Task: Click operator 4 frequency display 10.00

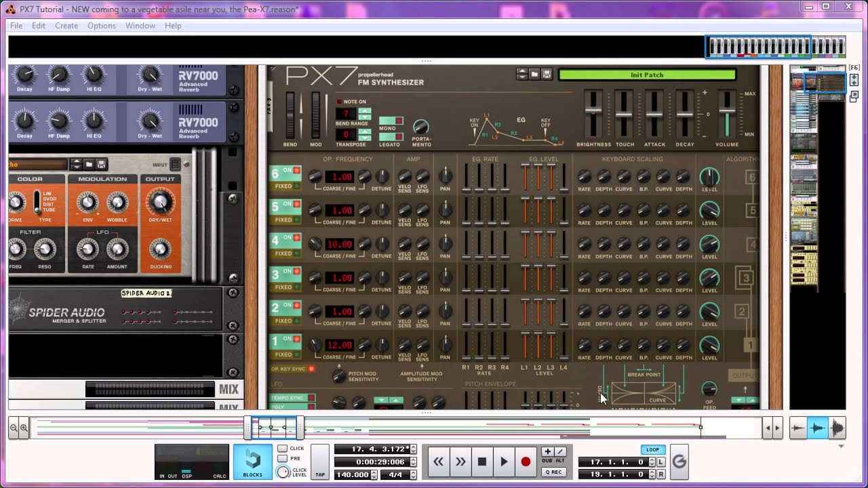Action: (x=340, y=244)
